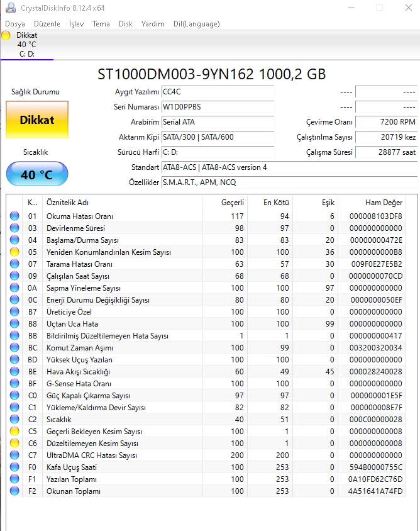This screenshot has width=420, height=531.
Task: Click the blue circle icon on the Sıcaklık row
Action: coord(15,420)
